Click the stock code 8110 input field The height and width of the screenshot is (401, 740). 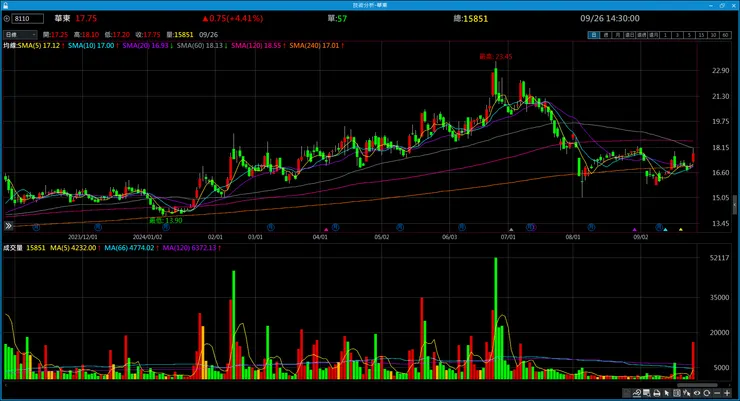point(28,19)
